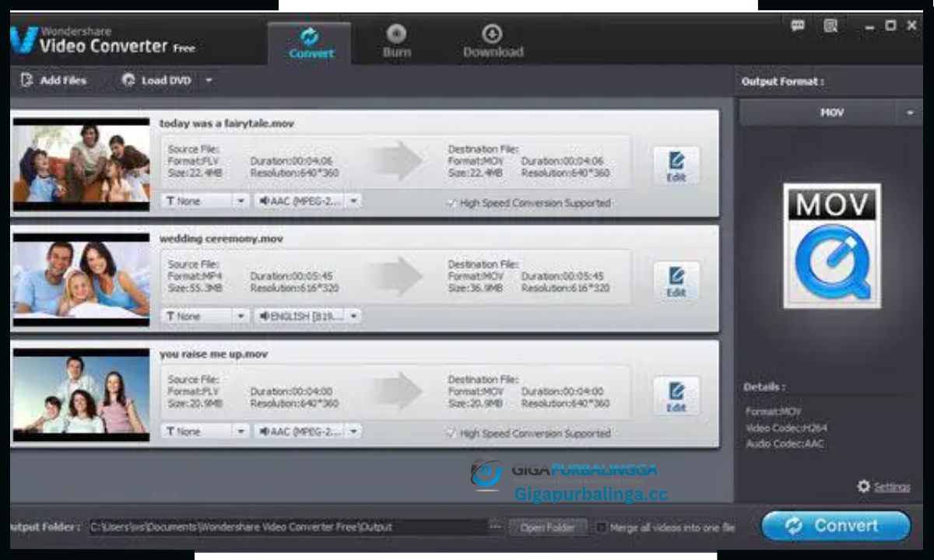Click the large MOV QuickTime format icon
The width and height of the screenshot is (934, 560).
click(x=832, y=245)
